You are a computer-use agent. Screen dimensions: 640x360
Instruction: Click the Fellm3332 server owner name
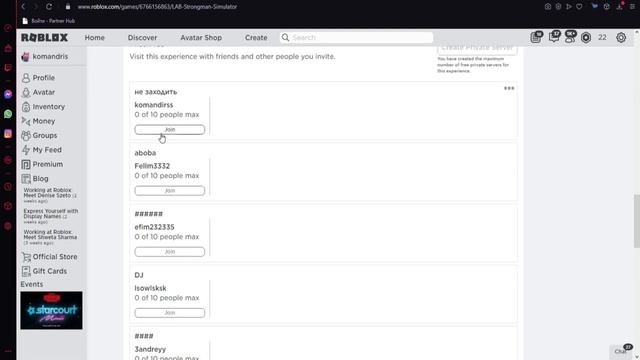[x=152, y=166]
